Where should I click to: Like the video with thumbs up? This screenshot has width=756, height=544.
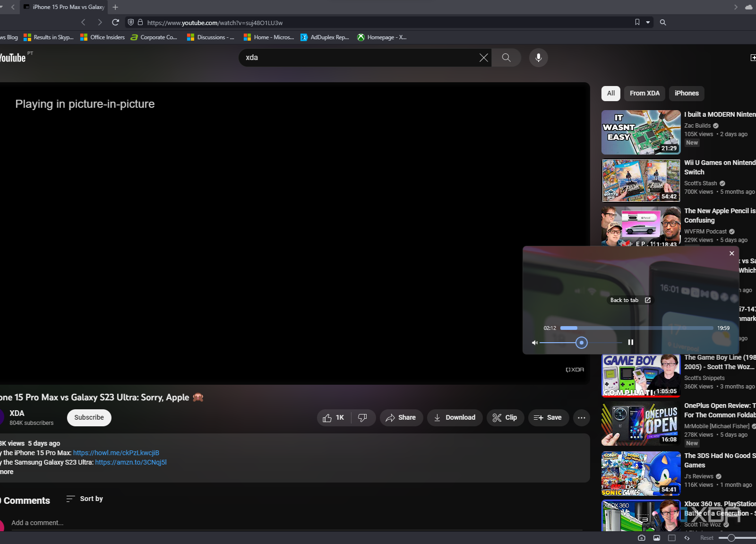(x=334, y=418)
